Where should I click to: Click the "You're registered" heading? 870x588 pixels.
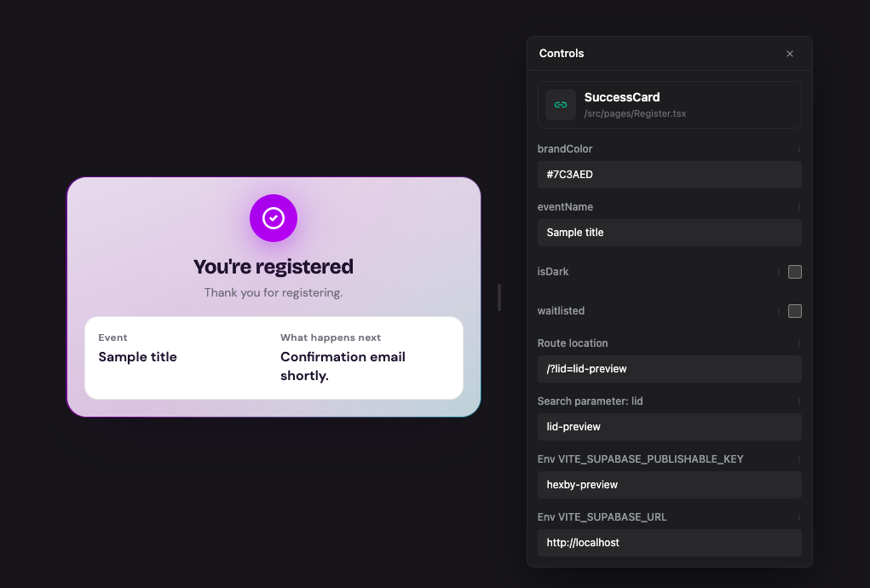274,267
